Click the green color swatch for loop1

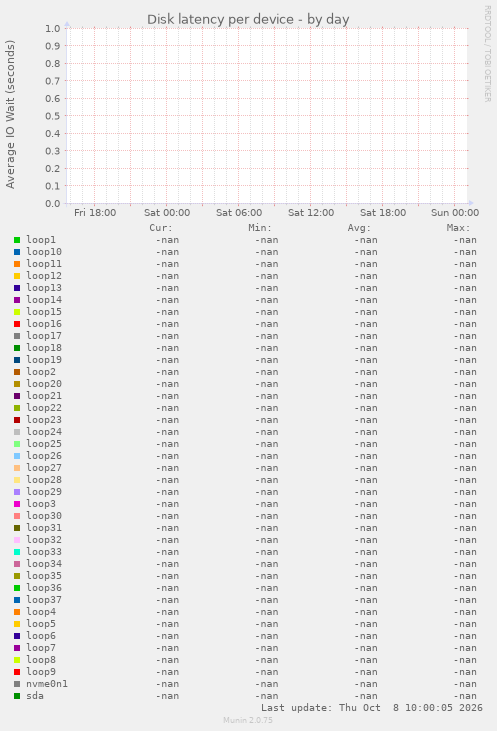[x=17, y=240]
